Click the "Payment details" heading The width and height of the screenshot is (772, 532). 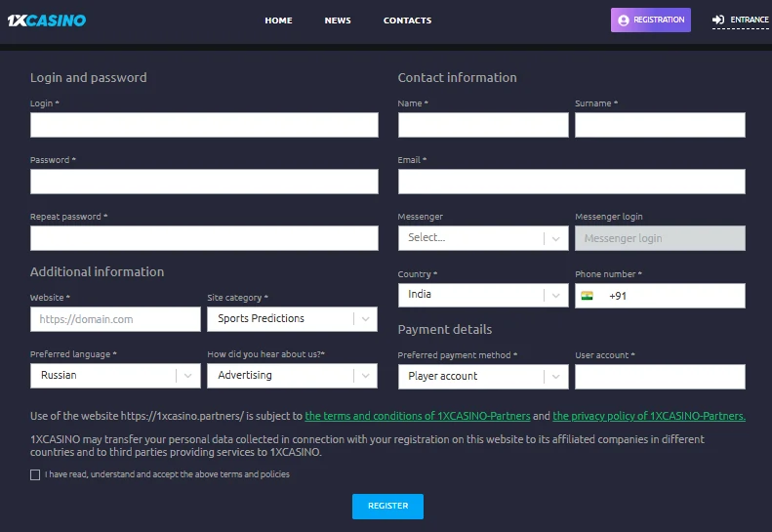(445, 330)
